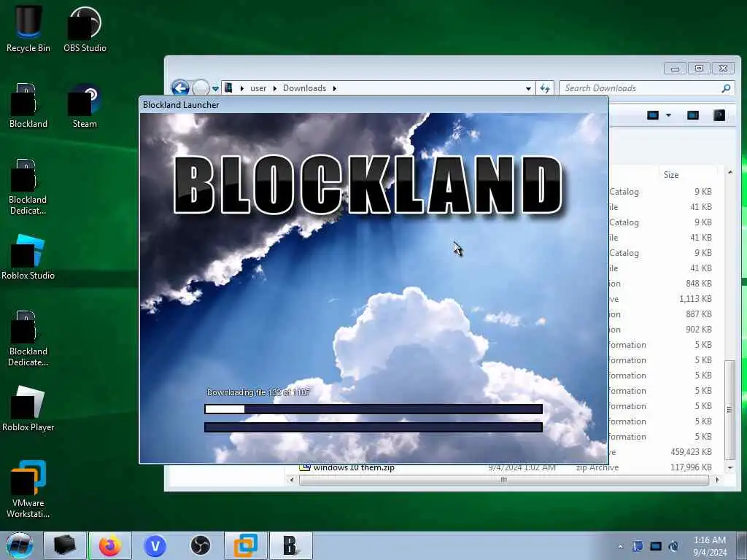Change your view icon in Explorer
This screenshot has width=747, height=560.
pos(653,115)
